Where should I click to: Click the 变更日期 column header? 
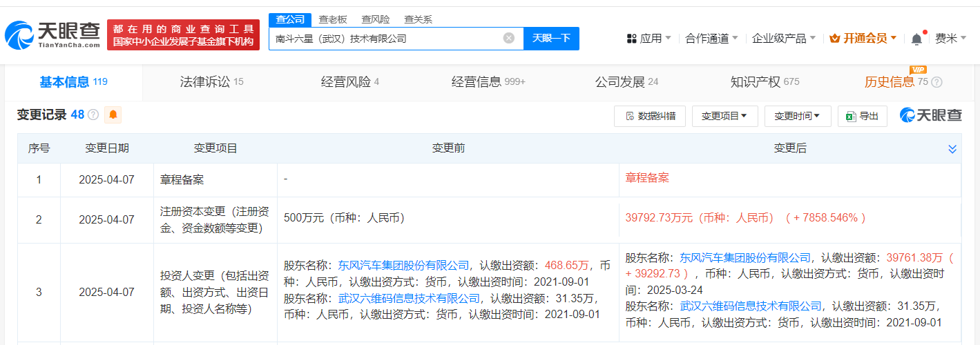(106, 148)
